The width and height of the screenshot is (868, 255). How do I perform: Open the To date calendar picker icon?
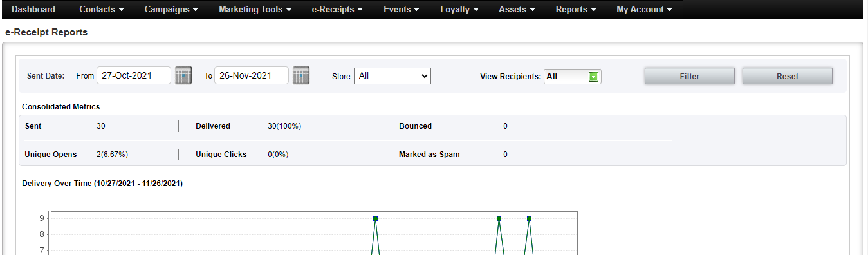301,75
